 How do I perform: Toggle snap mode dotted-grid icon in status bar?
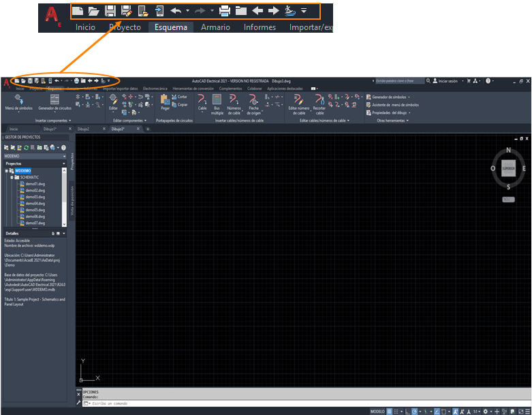pos(396,412)
